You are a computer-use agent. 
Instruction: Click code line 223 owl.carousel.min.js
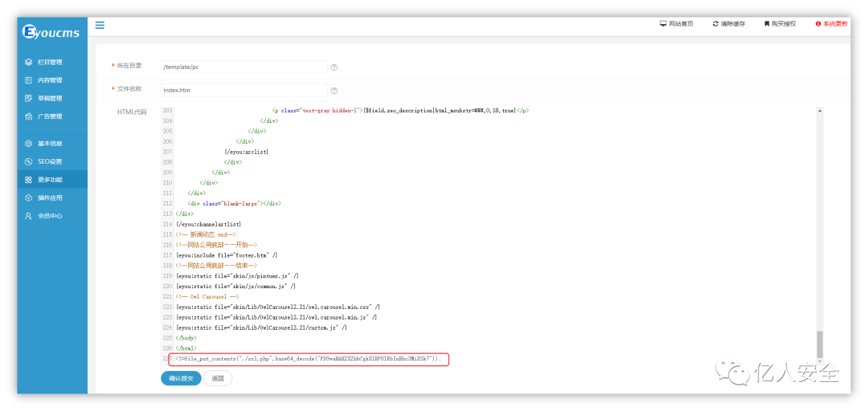point(276,317)
